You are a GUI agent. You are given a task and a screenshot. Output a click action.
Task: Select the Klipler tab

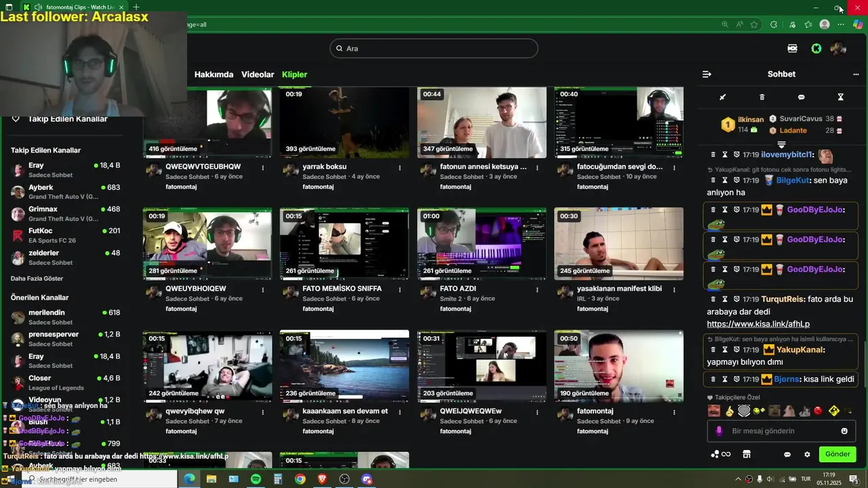click(x=294, y=75)
